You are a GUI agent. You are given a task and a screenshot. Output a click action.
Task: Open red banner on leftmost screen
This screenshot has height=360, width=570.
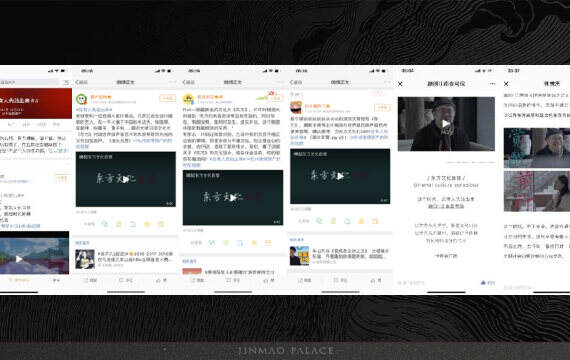click(x=36, y=104)
